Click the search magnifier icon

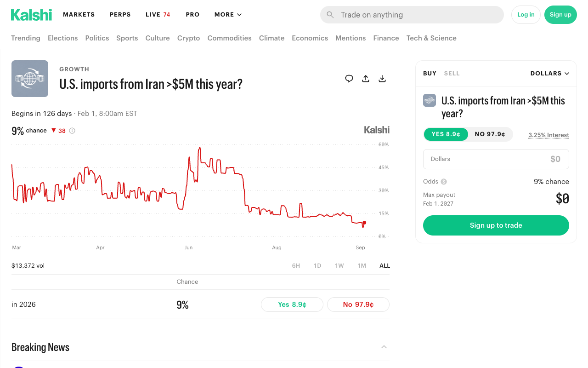330,15
